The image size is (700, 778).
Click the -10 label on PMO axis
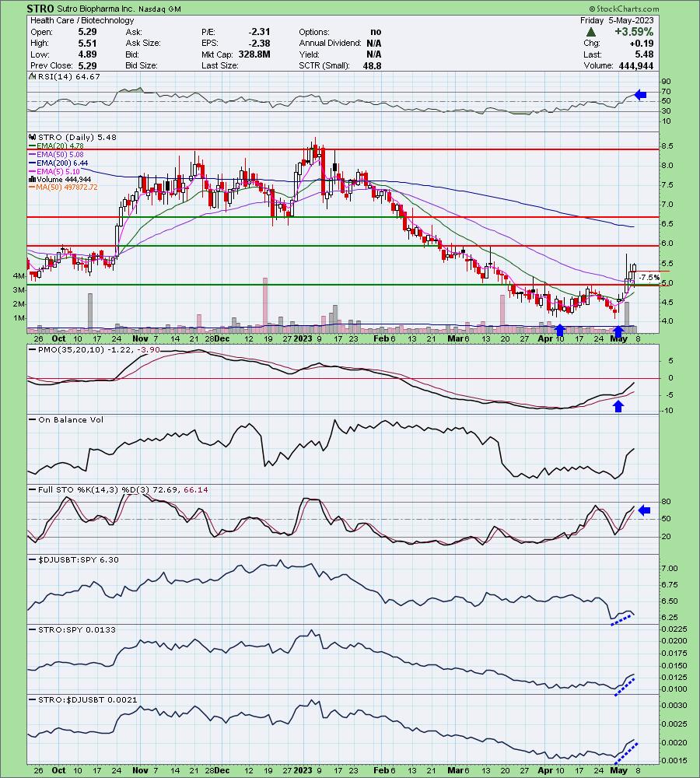tap(667, 411)
